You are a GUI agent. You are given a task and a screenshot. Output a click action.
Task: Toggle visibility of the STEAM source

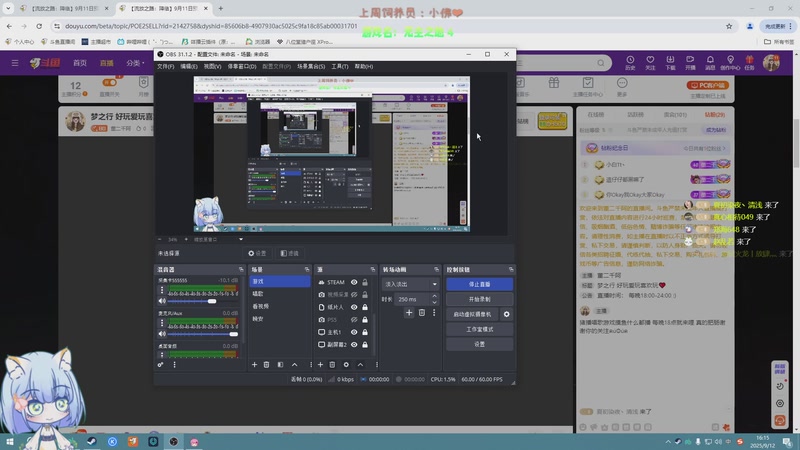(x=354, y=282)
